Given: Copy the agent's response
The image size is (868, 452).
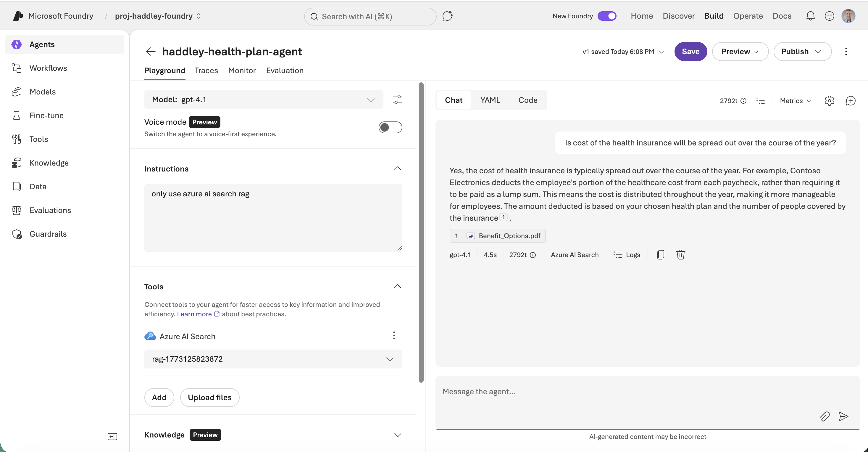Looking at the screenshot, I should point(660,254).
